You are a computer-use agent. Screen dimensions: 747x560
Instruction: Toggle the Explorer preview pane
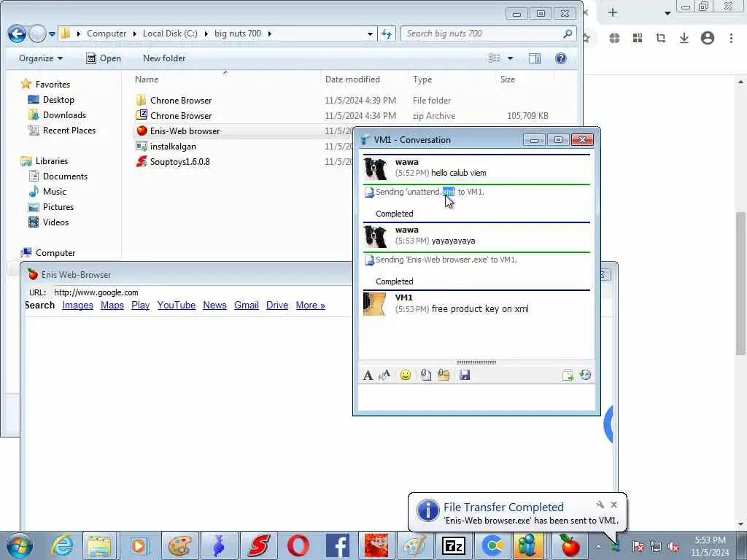pyautogui.click(x=535, y=58)
